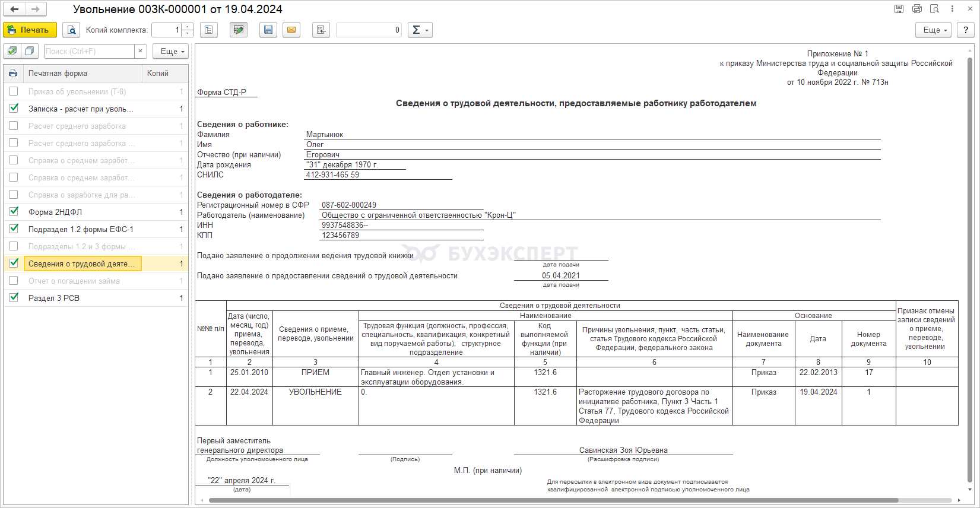Viewport: 980px width, 508px height.
Task: Increase the copies count with up arrow
Action: 188,26
